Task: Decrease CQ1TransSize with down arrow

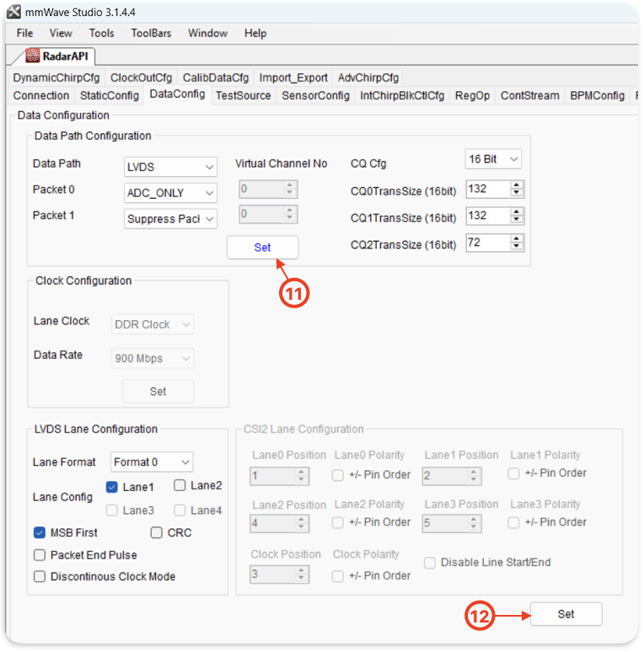Action: click(x=516, y=220)
